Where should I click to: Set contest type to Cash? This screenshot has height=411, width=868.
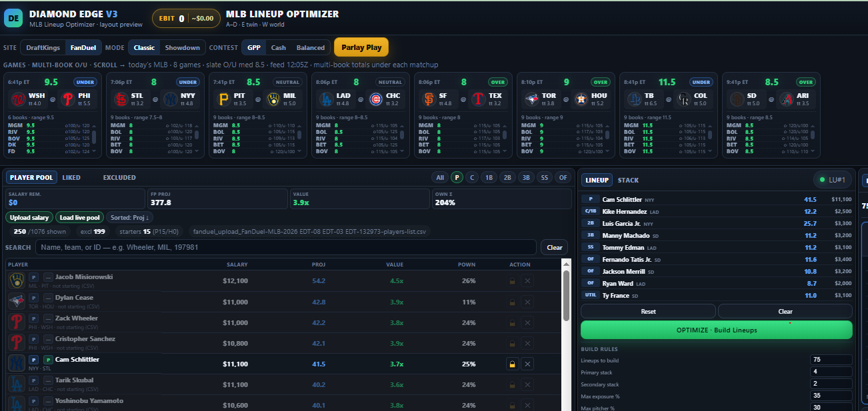point(279,47)
